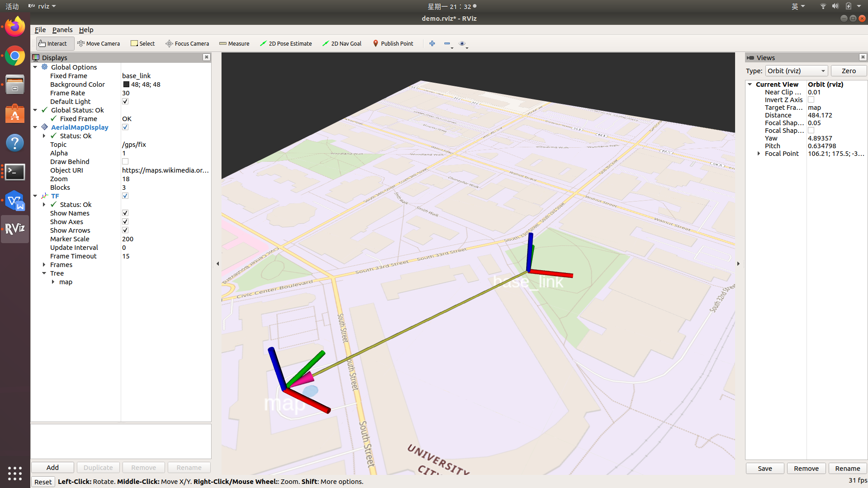
Task: Click the Background Color swatch
Action: point(126,84)
